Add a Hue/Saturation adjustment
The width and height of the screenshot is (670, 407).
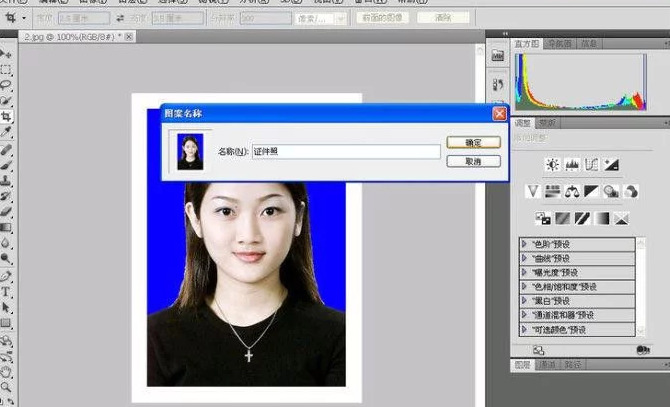pyautogui.click(x=552, y=191)
